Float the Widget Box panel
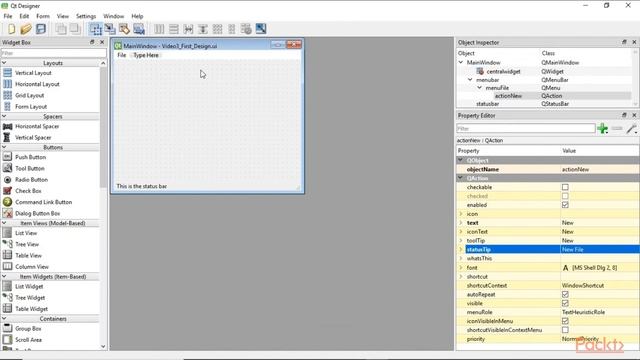Image resolution: width=640 pixels, height=360 pixels. pos(92,42)
